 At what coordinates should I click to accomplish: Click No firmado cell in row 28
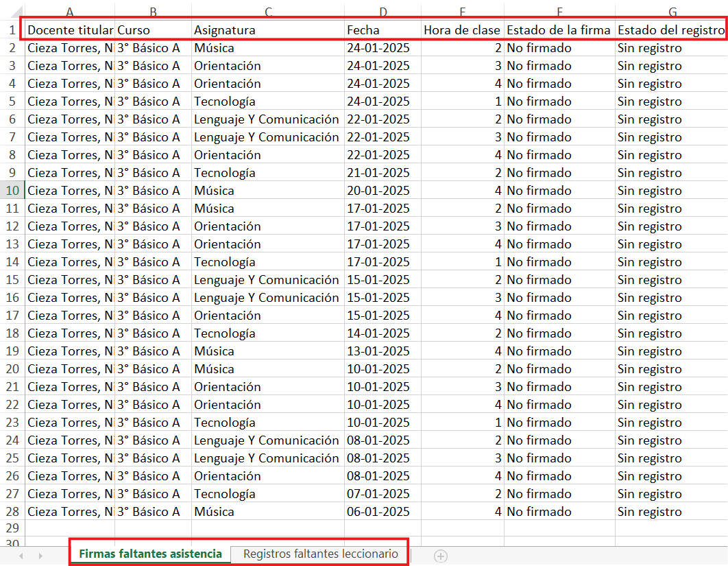(560, 512)
